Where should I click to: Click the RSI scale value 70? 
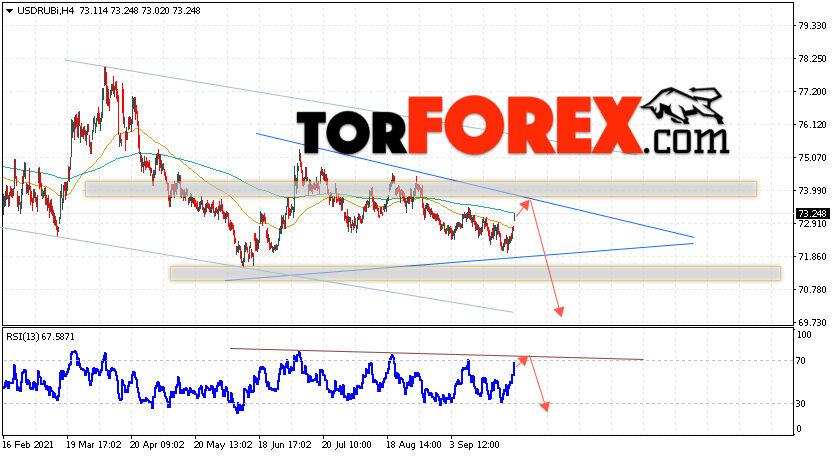pyautogui.click(x=800, y=361)
